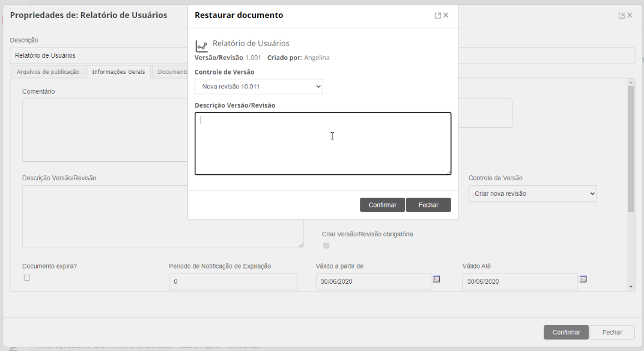The height and width of the screenshot is (351, 644).
Task: Click Confirmar in the Propriedades window footer
Action: point(566,332)
